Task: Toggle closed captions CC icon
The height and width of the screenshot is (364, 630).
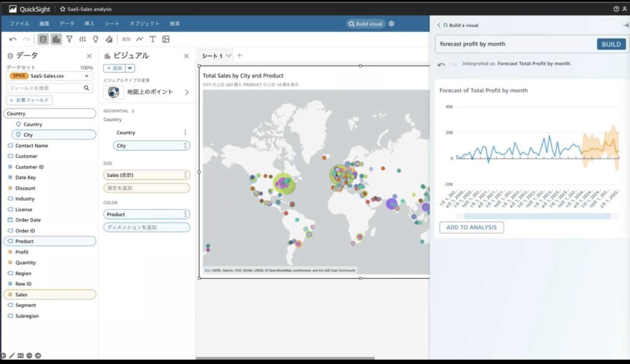Action: click(x=20, y=356)
